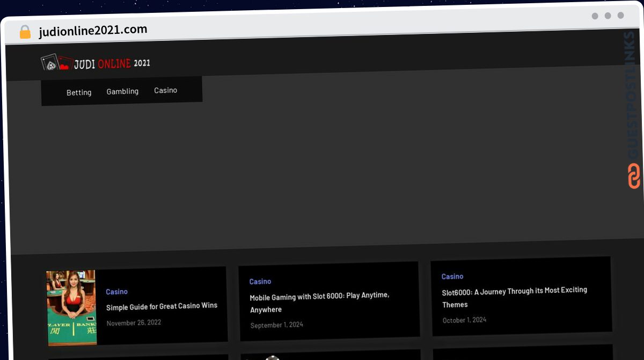Open Slot6000 Journey Through Exciting Themes article
This screenshot has width=644, height=360.
pos(514,297)
